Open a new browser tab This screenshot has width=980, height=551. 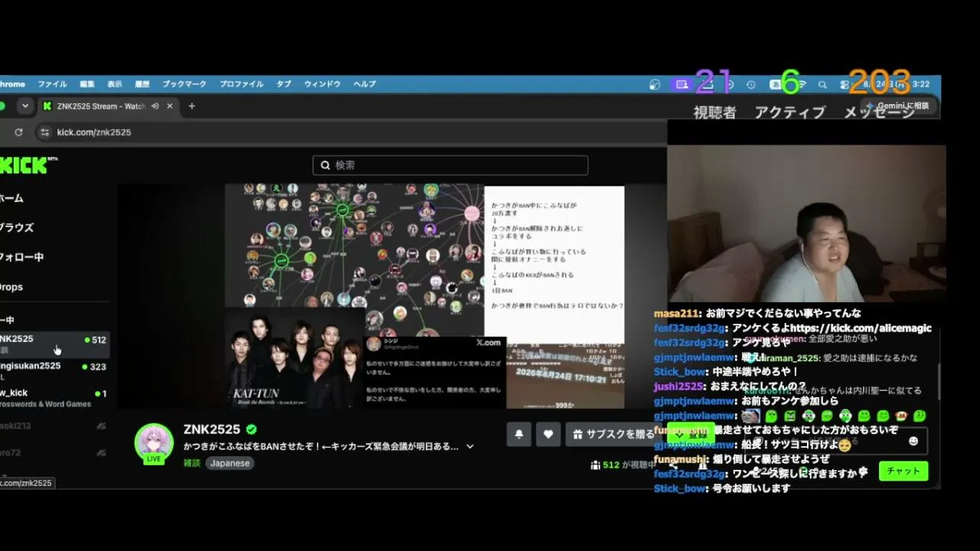coord(191,106)
